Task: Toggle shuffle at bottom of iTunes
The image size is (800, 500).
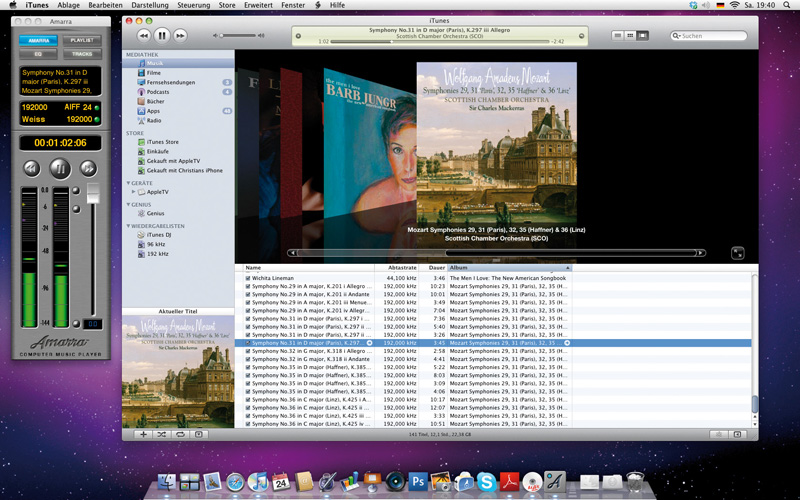Action: pyautogui.click(x=162, y=434)
